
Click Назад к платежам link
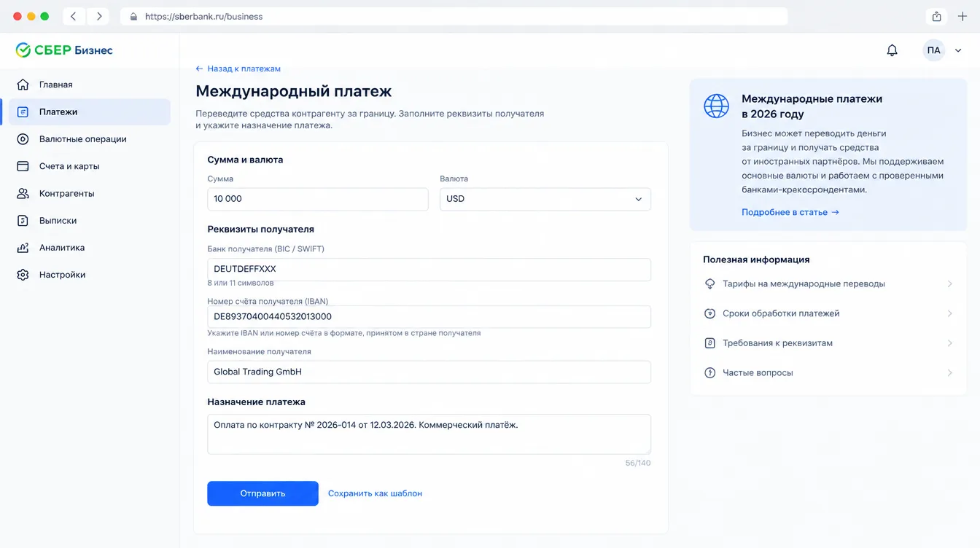coord(238,68)
